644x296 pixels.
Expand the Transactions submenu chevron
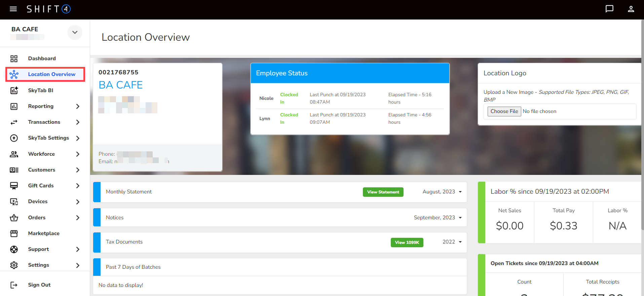pos(78,122)
